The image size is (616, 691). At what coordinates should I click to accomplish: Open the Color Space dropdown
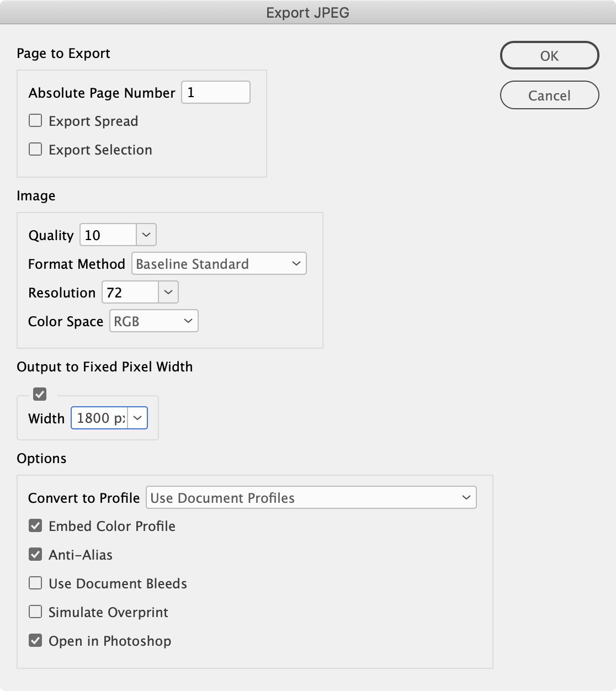(153, 321)
